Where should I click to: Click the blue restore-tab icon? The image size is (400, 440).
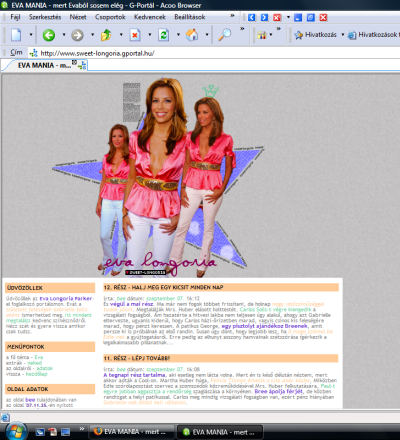click(311, 17)
